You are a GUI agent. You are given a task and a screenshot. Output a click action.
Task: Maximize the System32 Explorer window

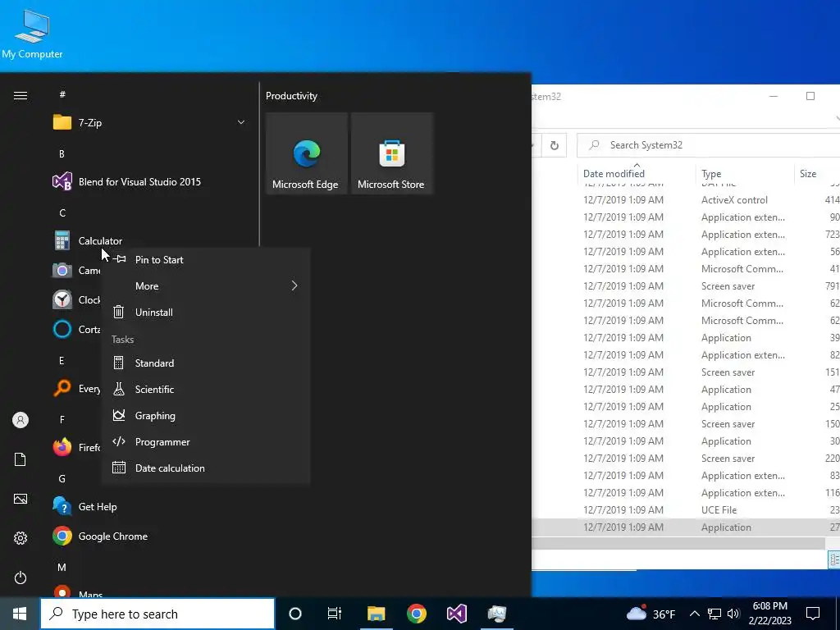pos(810,96)
